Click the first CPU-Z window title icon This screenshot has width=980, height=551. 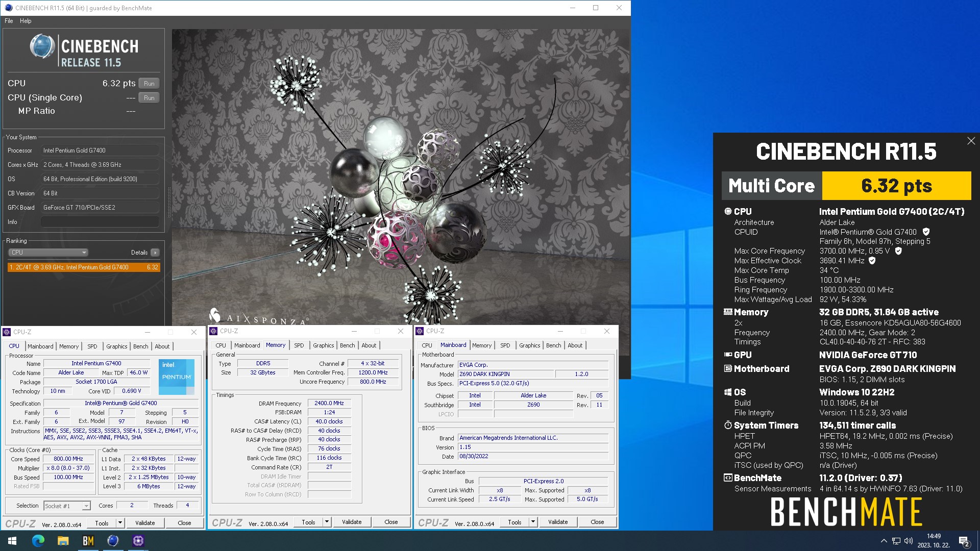pyautogui.click(x=7, y=332)
